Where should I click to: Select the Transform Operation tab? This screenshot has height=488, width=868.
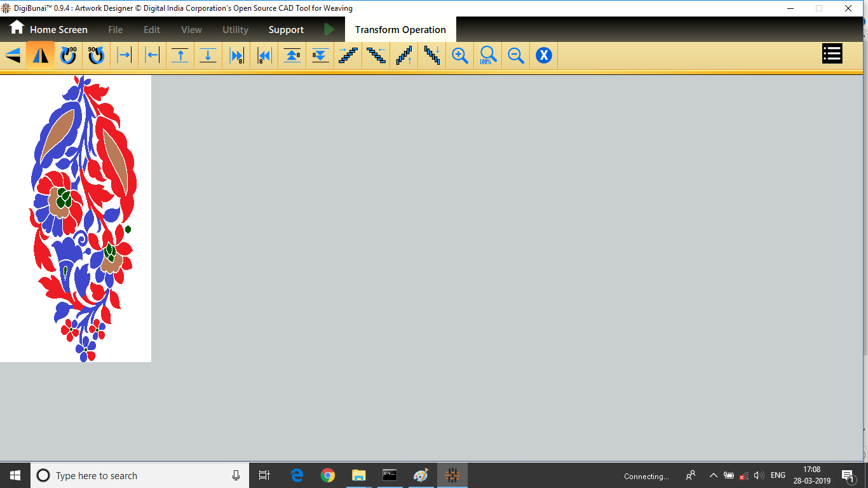click(400, 30)
